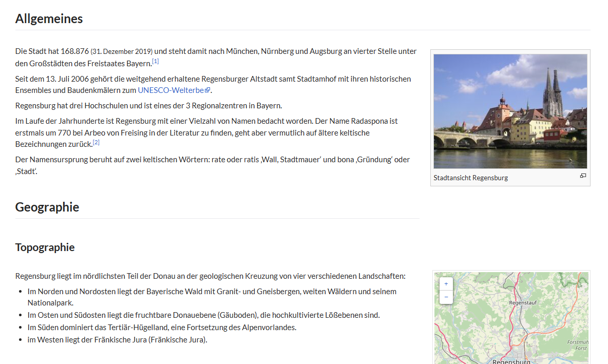608x364 pixels.
Task: Zoom out on the map
Action: point(446,297)
